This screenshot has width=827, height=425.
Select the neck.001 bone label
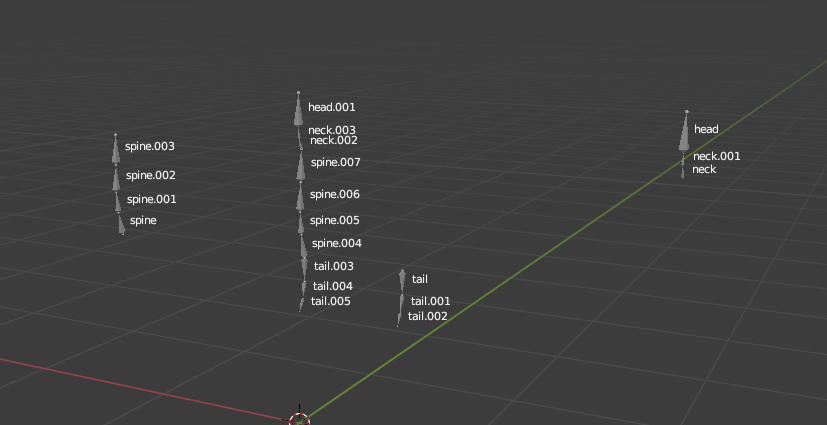(x=716, y=156)
